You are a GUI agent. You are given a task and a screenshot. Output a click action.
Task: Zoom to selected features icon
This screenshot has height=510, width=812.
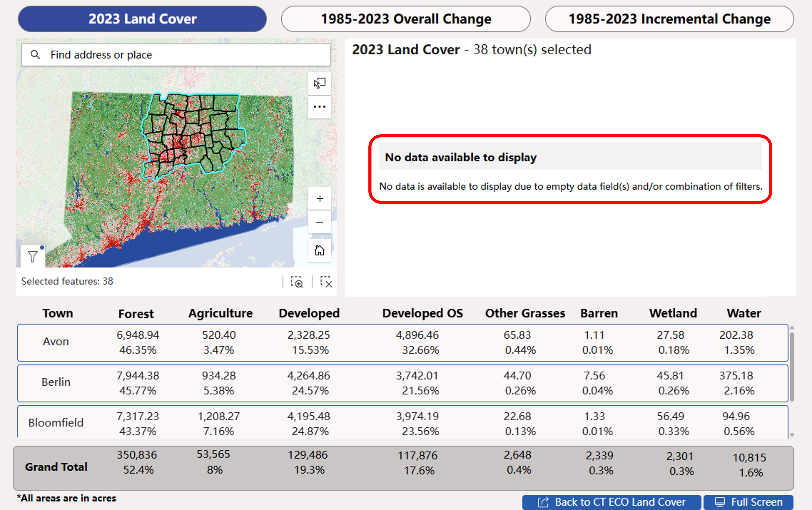point(297,282)
